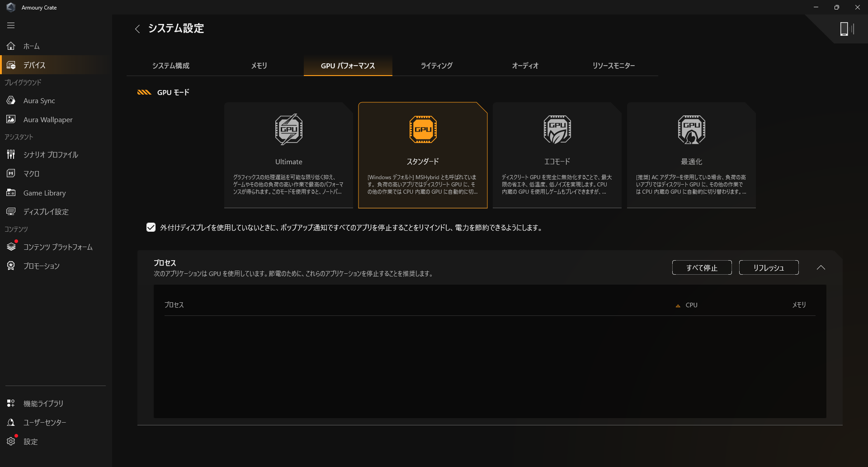Sort the process list by CPU column
The width and height of the screenshot is (868, 467).
click(x=691, y=305)
